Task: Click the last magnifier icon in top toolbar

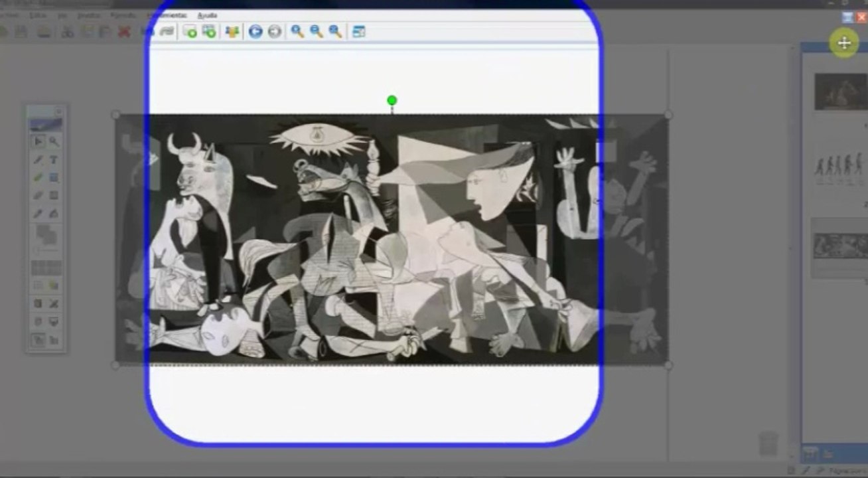Action: click(x=335, y=31)
